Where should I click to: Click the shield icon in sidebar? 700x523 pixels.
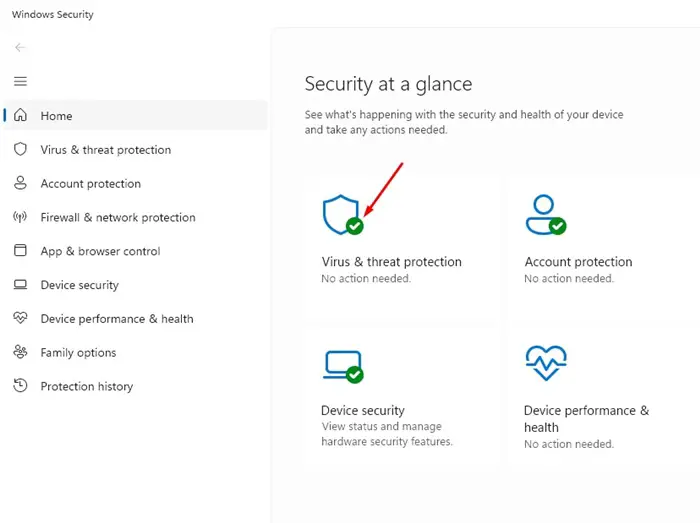click(x=20, y=149)
